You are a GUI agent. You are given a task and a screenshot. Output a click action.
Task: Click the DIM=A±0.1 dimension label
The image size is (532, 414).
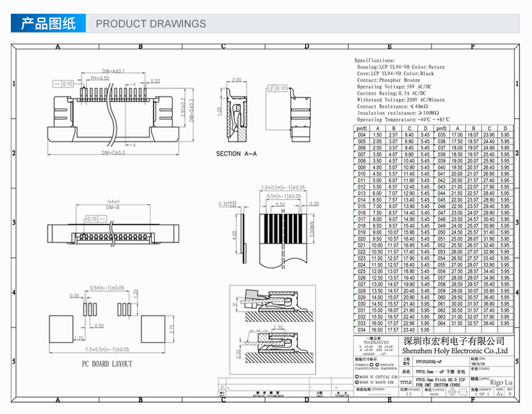[113, 71]
